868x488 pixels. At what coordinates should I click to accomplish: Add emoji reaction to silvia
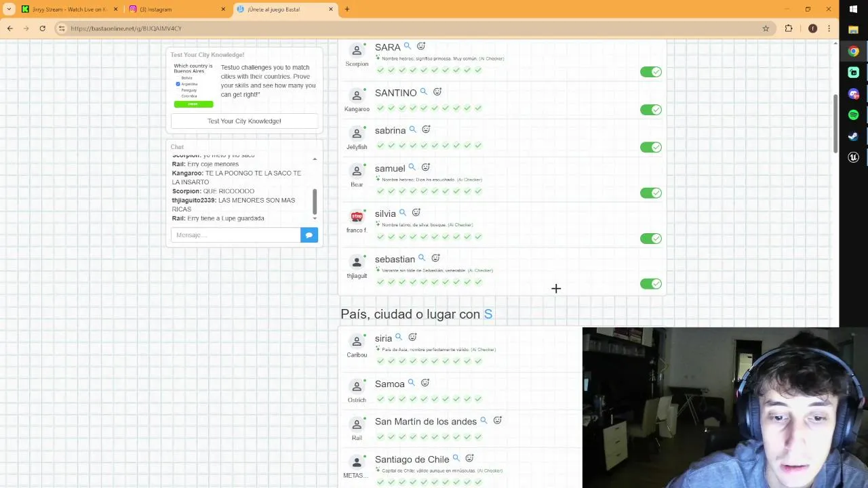[416, 213]
